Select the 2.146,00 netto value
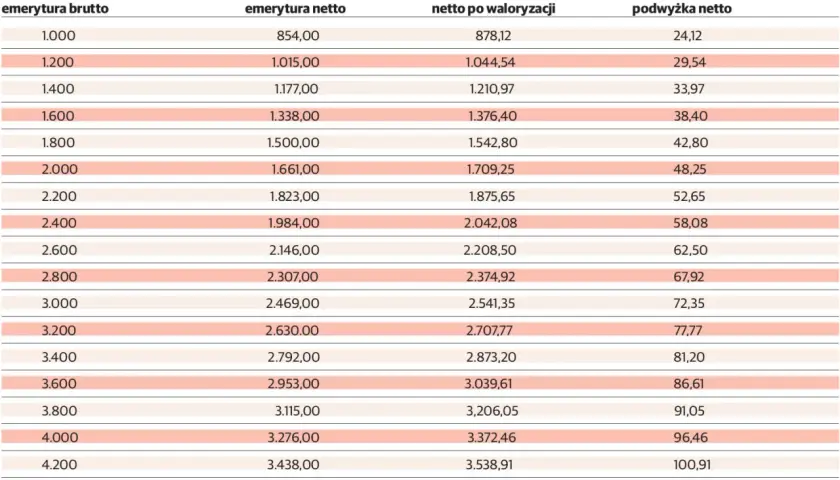 pos(294,250)
